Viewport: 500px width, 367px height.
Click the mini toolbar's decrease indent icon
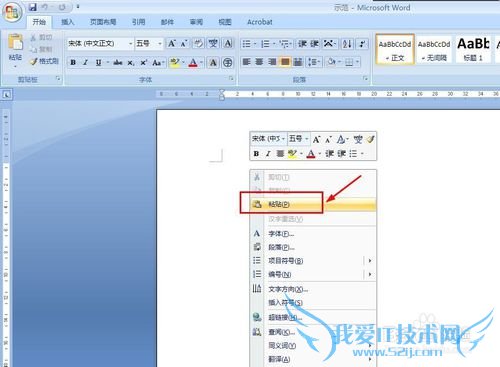click(329, 154)
